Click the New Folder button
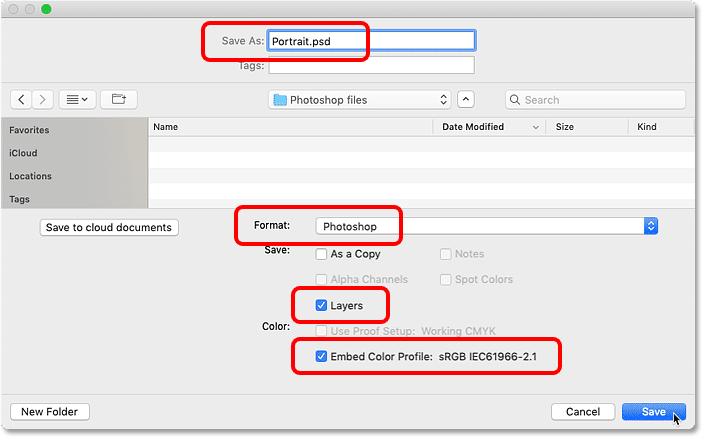 [50, 412]
